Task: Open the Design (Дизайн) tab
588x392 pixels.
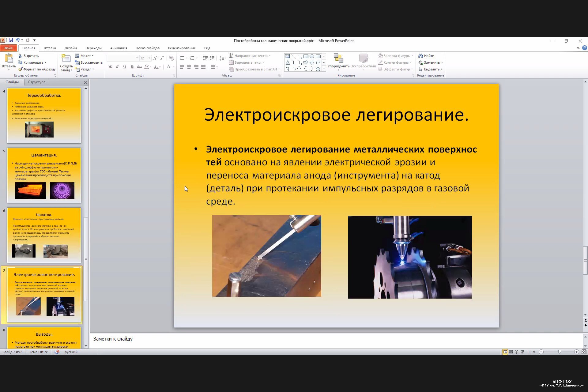Action: pyautogui.click(x=70, y=48)
